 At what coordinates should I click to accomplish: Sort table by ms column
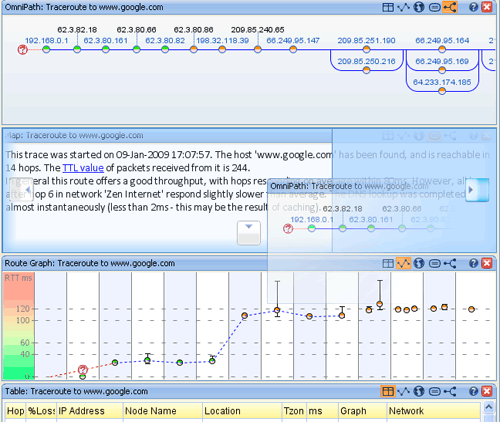tap(322, 411)
